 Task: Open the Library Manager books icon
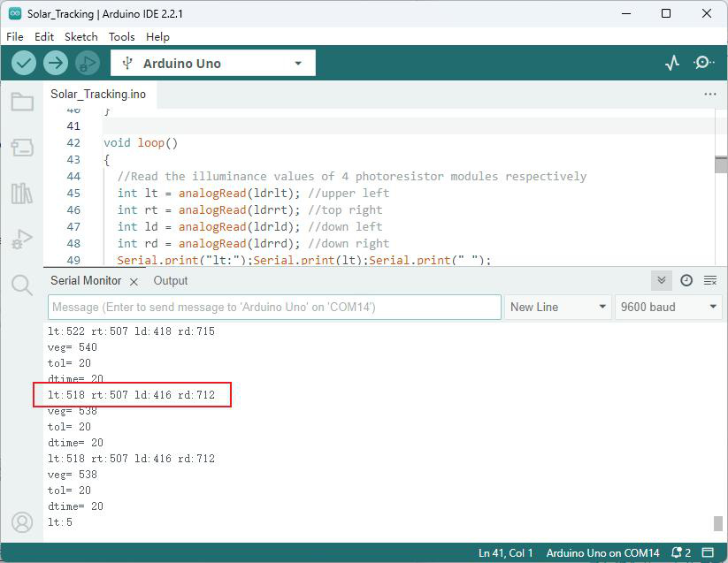tap(22, 194)
